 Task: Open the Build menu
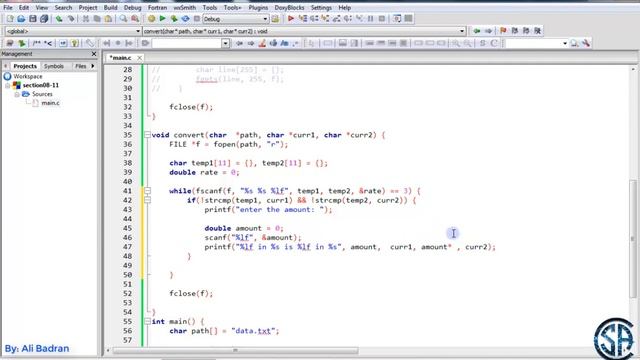tap(110, 7)
